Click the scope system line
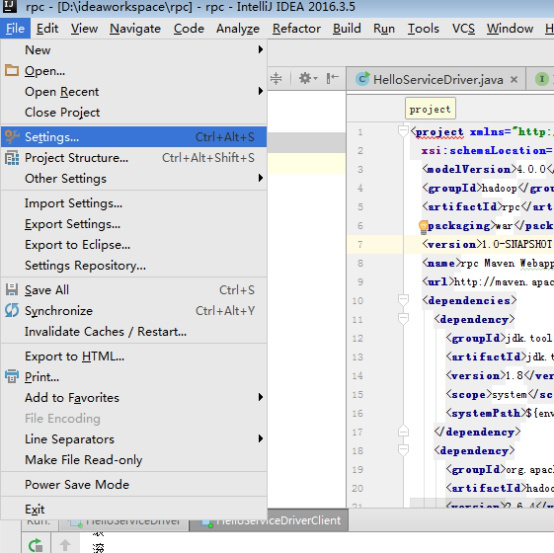The height and width of the screenshot is (553, 554). [500, 394]
